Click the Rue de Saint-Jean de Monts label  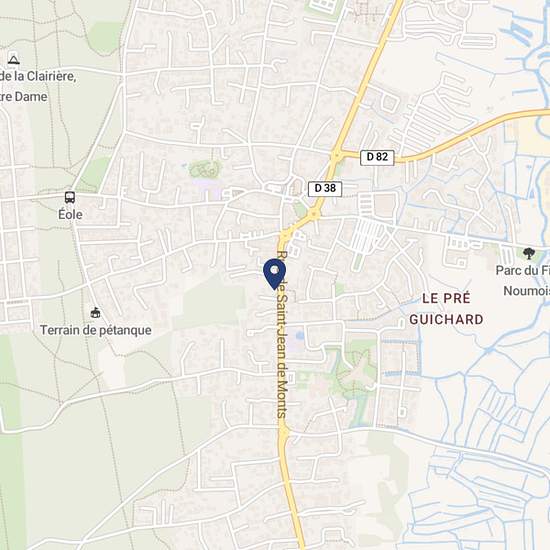282,334
